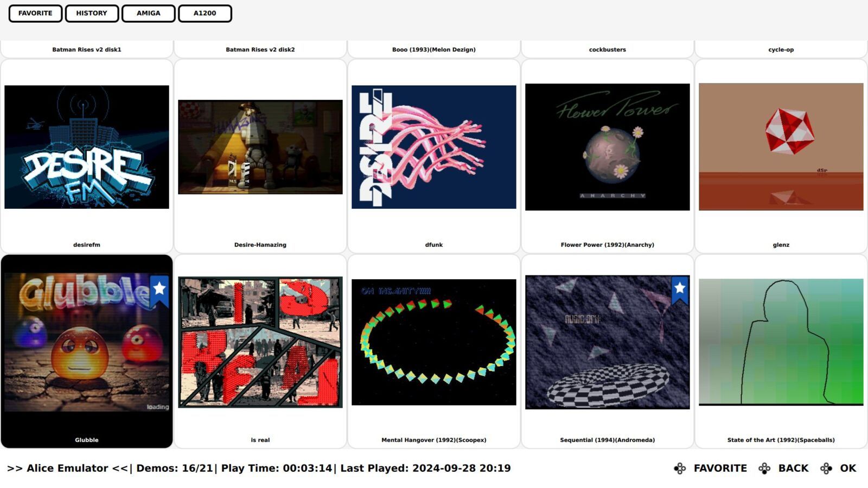Open the FAVORITE filter tab
The height and width of the screenshot is (488, 868).
[x=35, y=14]
